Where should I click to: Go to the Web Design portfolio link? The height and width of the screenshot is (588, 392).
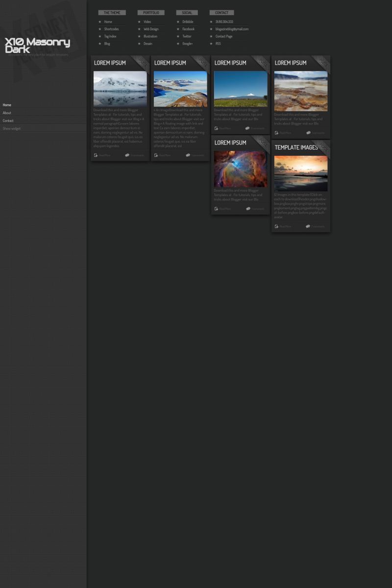pyautogui.click(x=151, y=29)
